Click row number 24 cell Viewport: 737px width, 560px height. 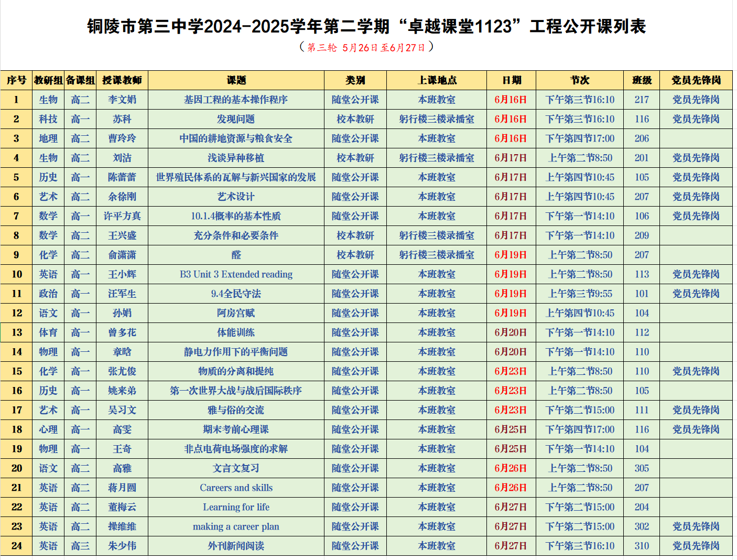[17, 546]
